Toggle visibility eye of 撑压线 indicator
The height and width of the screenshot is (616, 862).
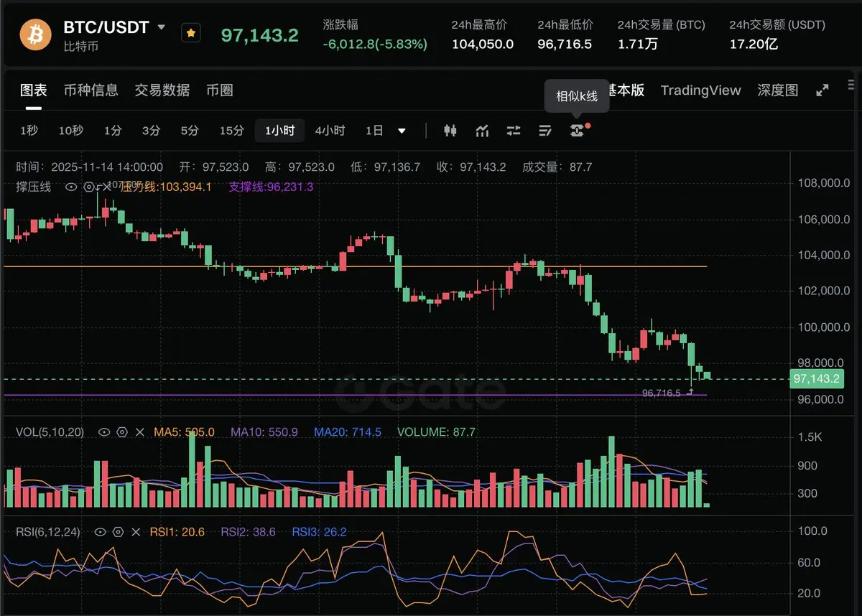coord(71,187)
